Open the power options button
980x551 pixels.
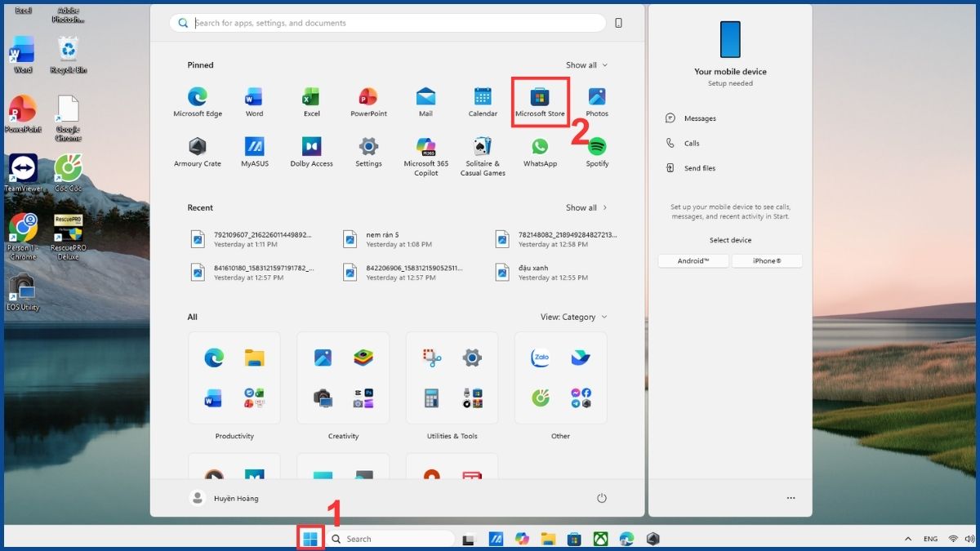[602, 498]
